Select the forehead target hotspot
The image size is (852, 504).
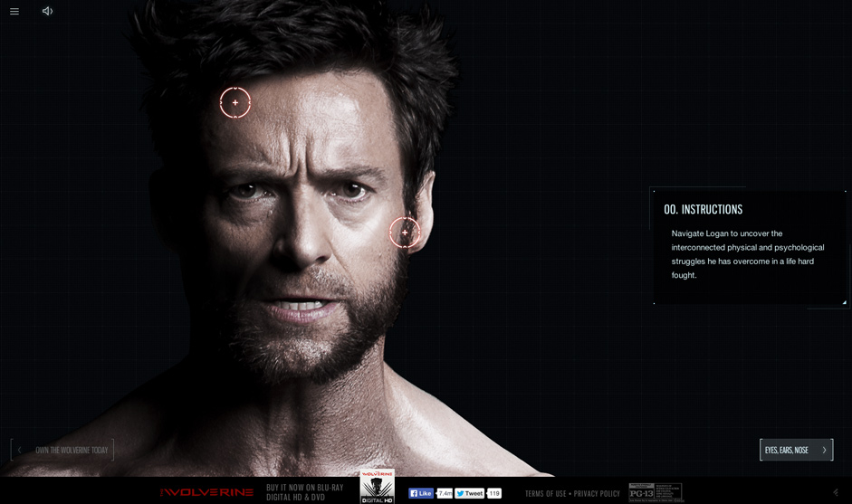[235, 102]
